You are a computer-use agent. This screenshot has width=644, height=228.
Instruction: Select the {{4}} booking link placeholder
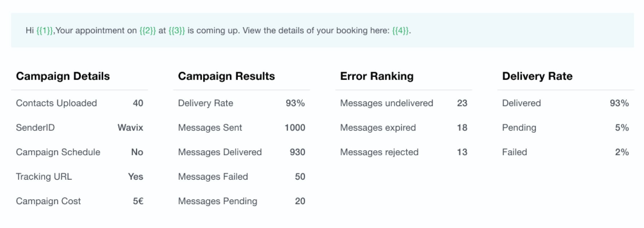pos(400,31)
